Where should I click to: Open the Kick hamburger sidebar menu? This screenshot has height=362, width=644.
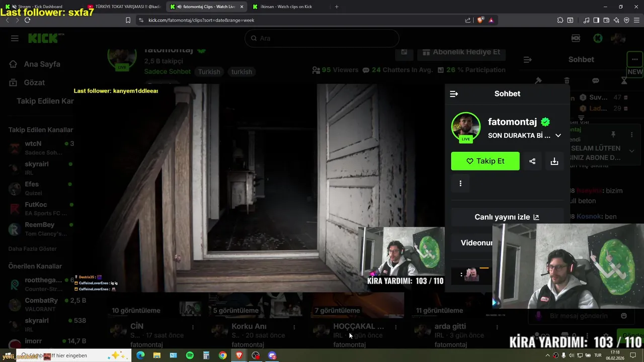pyautogui.click(x=15, y=38)
